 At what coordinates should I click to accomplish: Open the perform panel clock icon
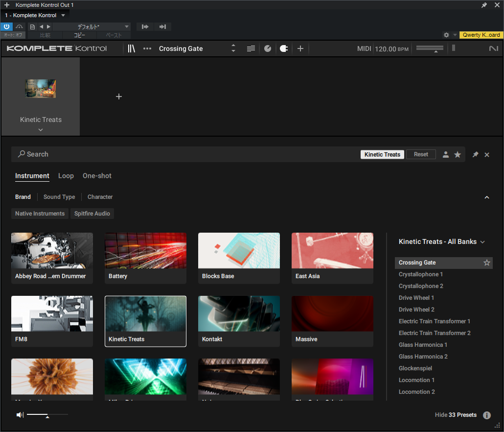tap(268, 48)
